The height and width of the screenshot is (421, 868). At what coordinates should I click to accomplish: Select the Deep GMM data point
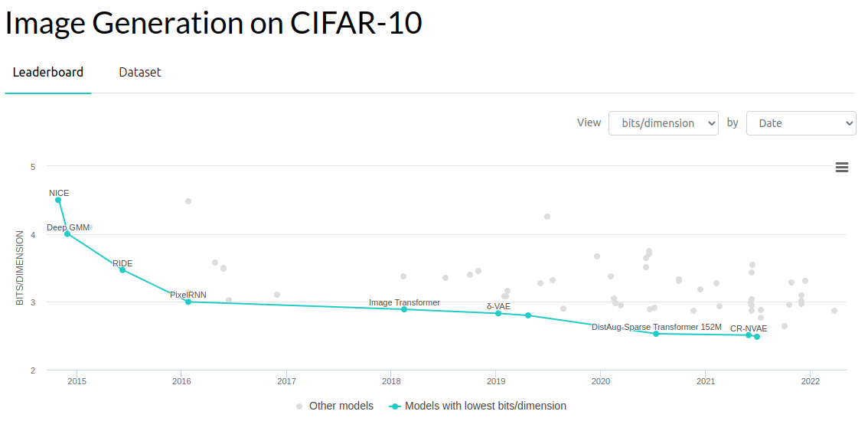(67, 233)
